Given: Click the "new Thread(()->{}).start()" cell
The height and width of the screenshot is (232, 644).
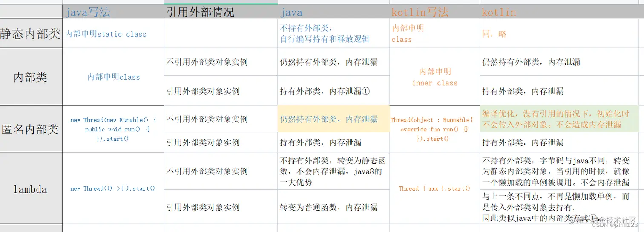Looking at the screenshot, I should click(113, 188).
